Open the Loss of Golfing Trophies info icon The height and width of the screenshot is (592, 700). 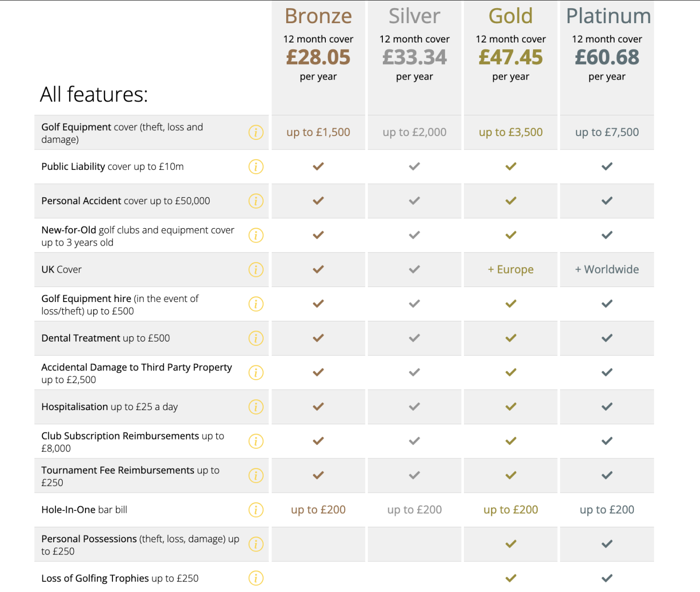pyautogui.click(x=256, y=578)
